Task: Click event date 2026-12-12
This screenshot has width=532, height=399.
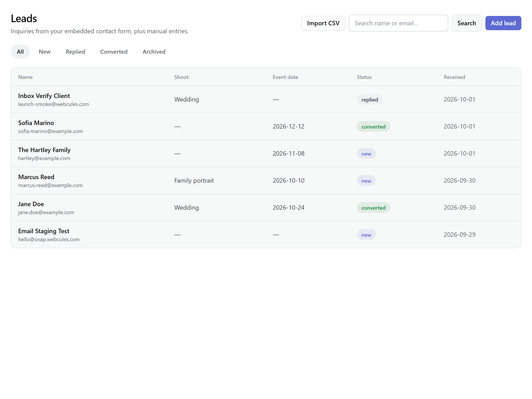Action: (x=288, y=127)
